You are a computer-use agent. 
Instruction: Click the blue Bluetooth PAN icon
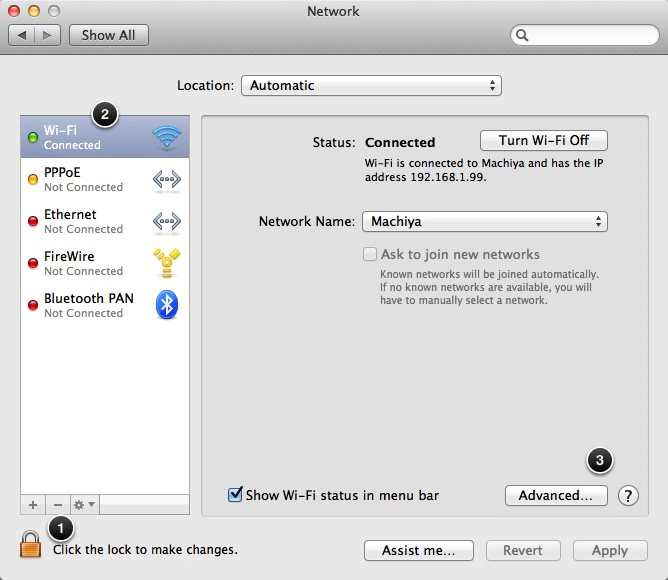[x=167, y=305]
